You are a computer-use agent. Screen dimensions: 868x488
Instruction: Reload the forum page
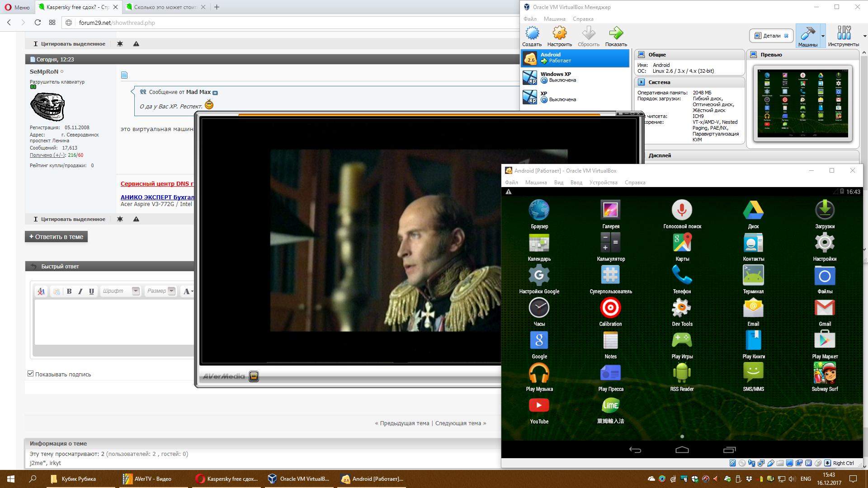point(38,23)
